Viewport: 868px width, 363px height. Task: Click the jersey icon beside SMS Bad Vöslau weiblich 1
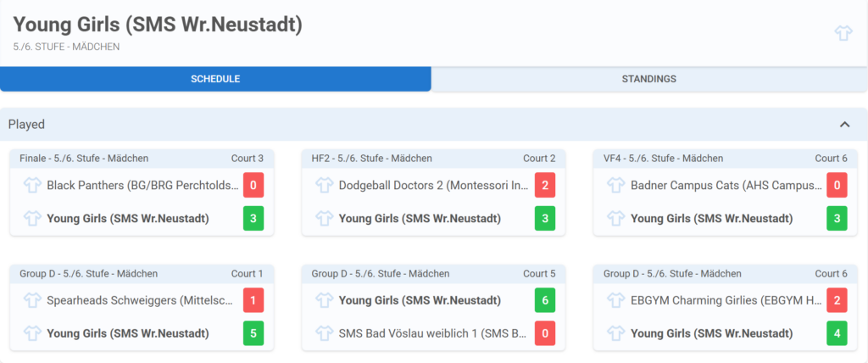[324, 333]
